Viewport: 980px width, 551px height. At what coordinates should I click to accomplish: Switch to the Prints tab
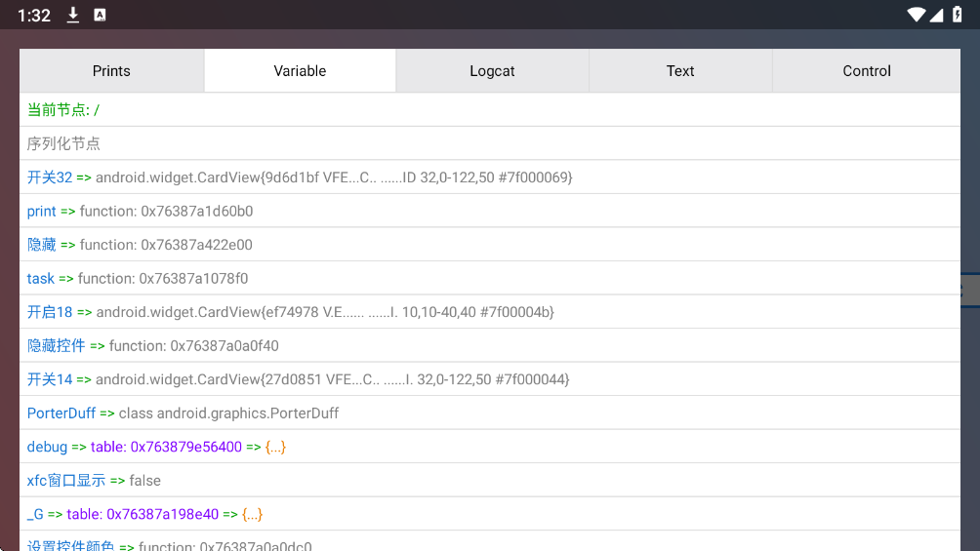tap(111, 71)
